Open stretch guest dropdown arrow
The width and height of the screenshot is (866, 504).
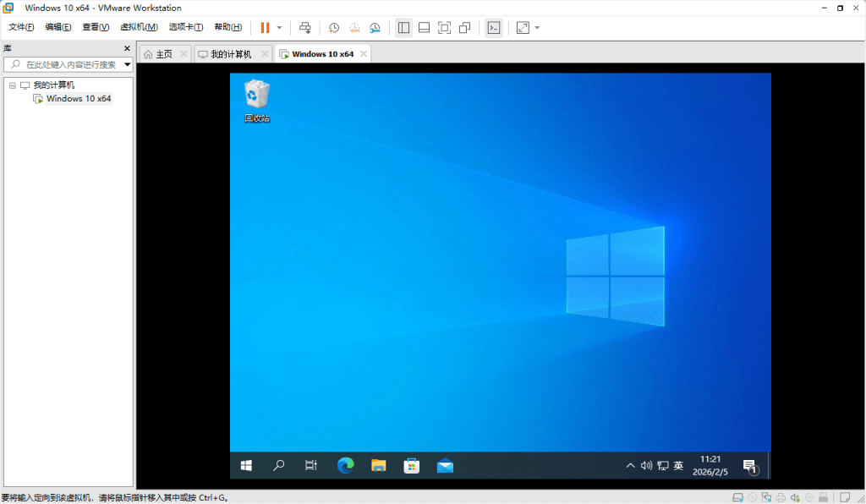[537, 28]
